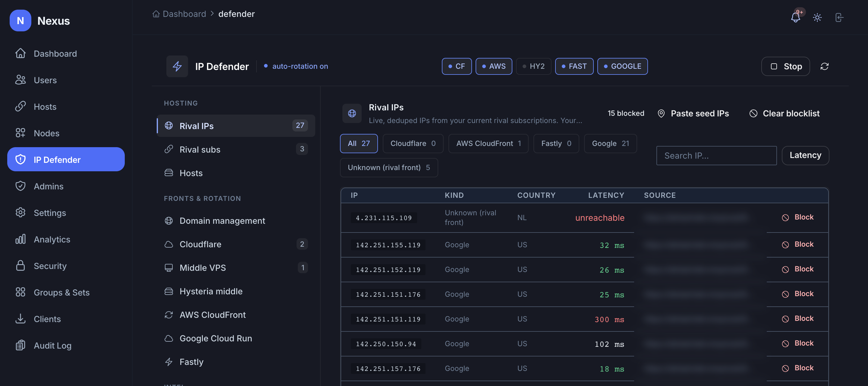This screenshot has width=868, height=386.
Task: Click the LATENCY column header
Action: tap(606, 195)
